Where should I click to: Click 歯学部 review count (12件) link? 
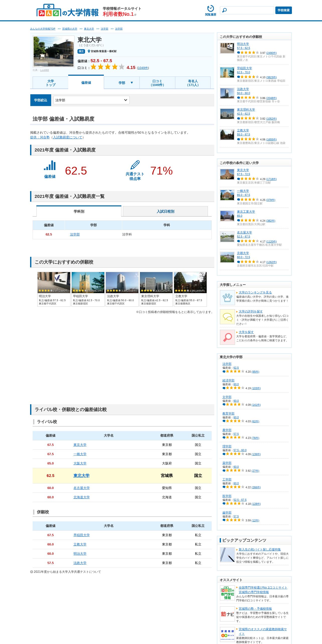pos(255,520)
